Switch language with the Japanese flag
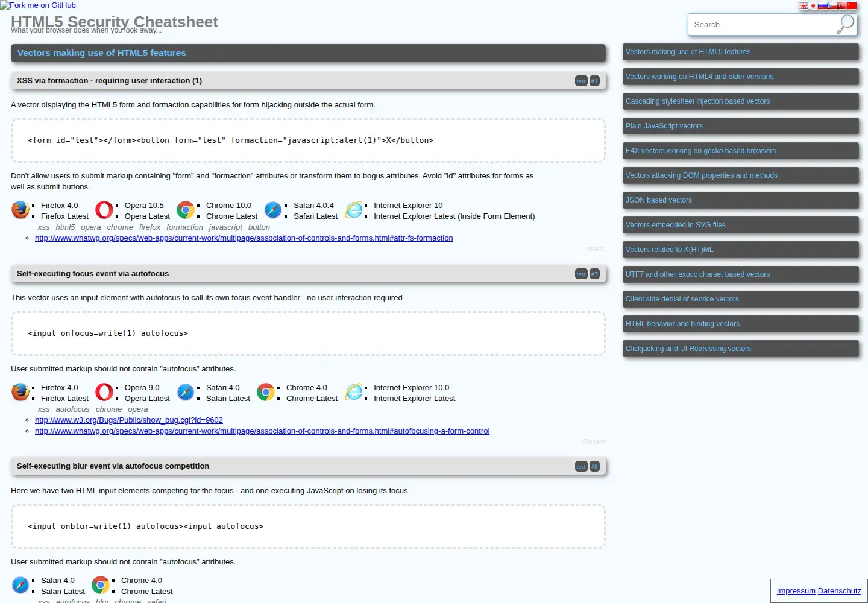 (x=813, y=6)
